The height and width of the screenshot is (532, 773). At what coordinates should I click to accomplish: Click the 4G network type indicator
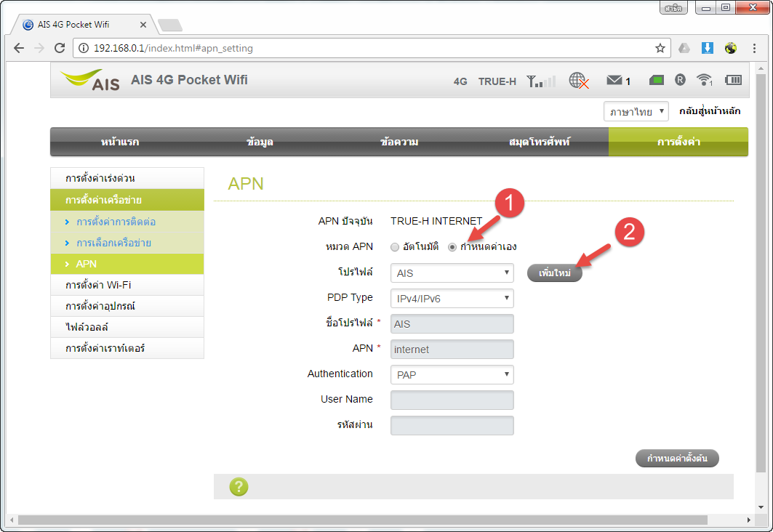tap(460, 81)
